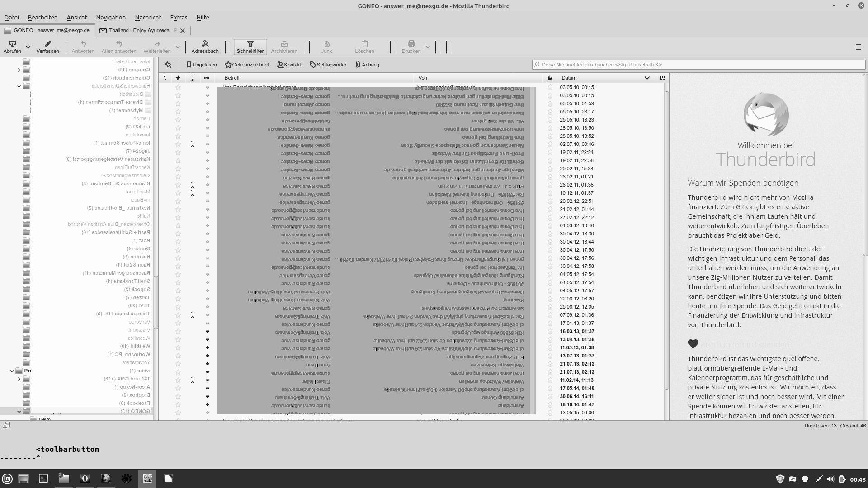868x488 pixels.
Task: Filter by Ungelesen unread messages
Action: [x=202, y=65]
